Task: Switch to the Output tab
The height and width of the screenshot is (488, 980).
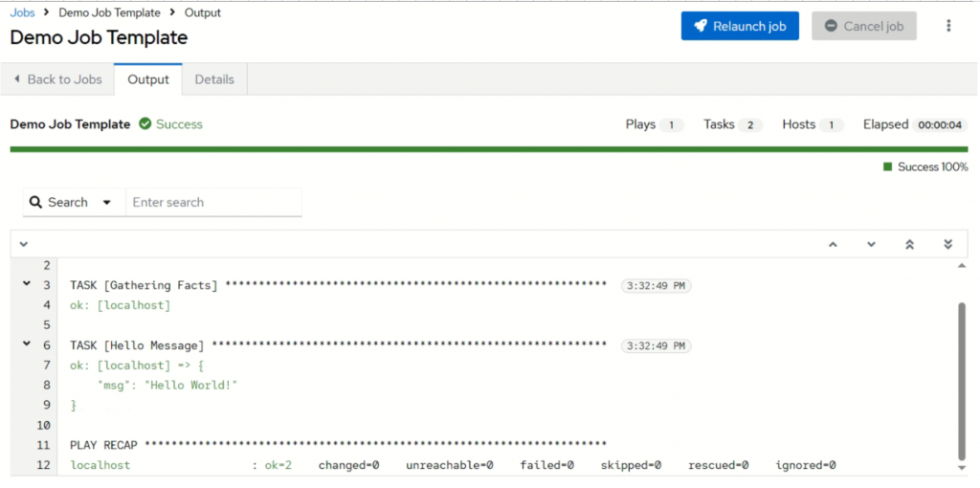Action: [148, 79]
